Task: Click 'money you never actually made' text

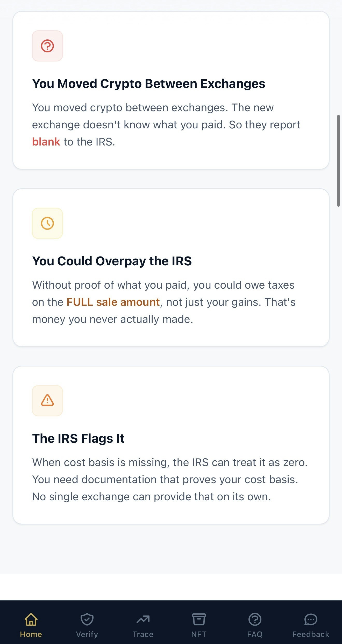Action: pyautogui.click(x=112, y=319)
